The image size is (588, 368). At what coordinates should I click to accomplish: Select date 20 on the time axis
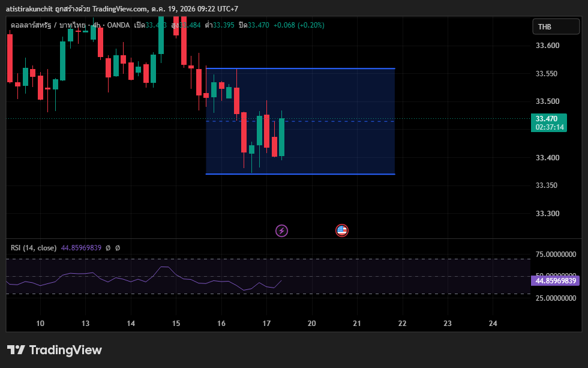coord(311,324)
